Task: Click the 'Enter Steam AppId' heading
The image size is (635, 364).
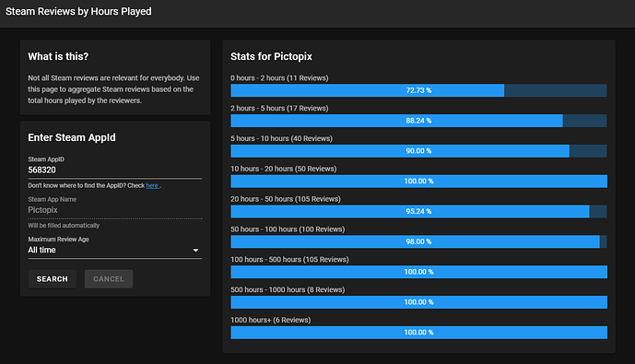Action: [x=72, y=137]
